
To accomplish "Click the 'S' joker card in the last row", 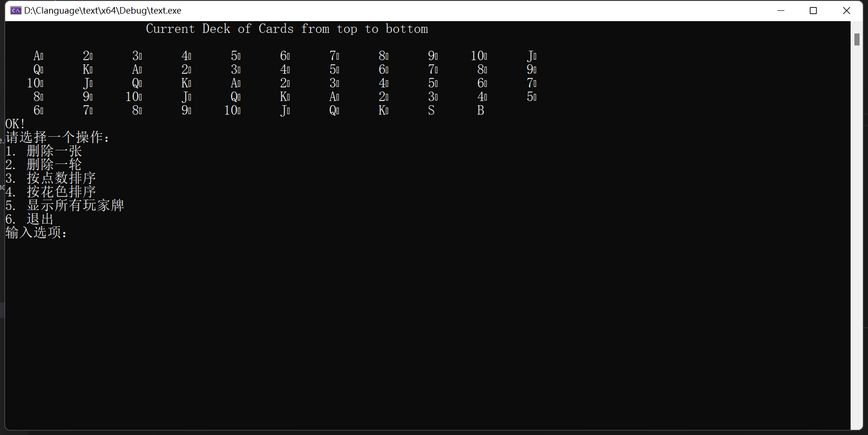I will pyautogui.click(x=431, y=110).
